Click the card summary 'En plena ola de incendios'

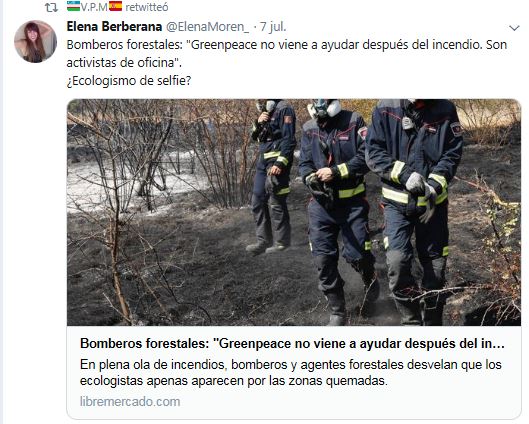click(291, 373)
